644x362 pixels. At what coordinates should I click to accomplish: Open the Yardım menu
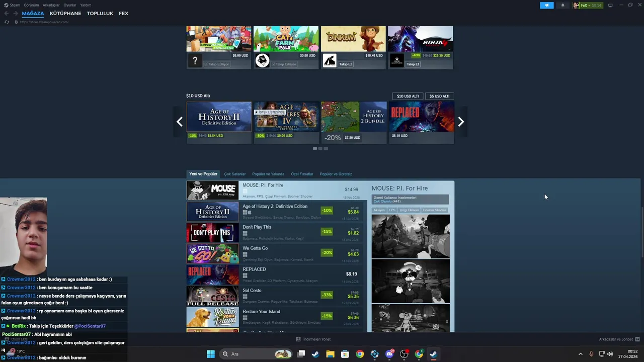pos(86,5)
